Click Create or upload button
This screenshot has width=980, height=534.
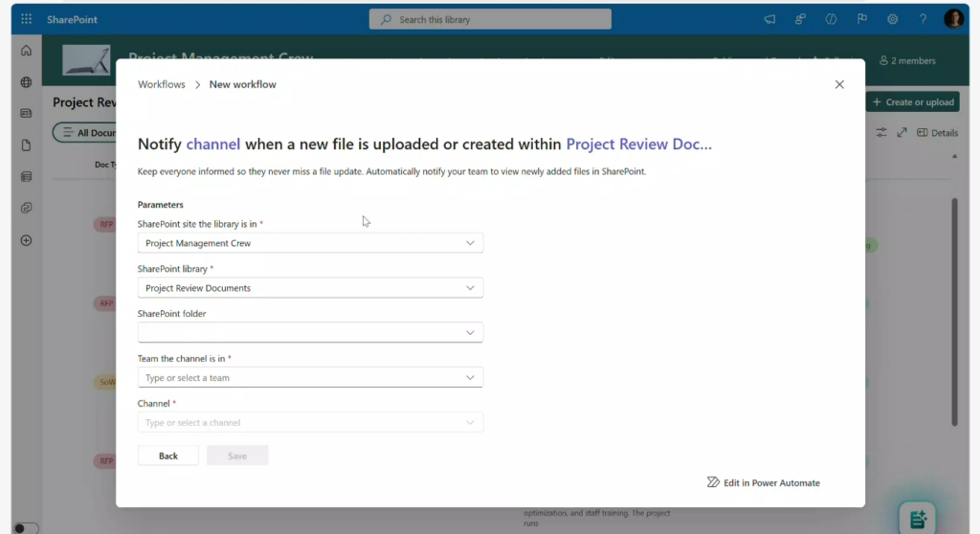(x=912, y=102)
